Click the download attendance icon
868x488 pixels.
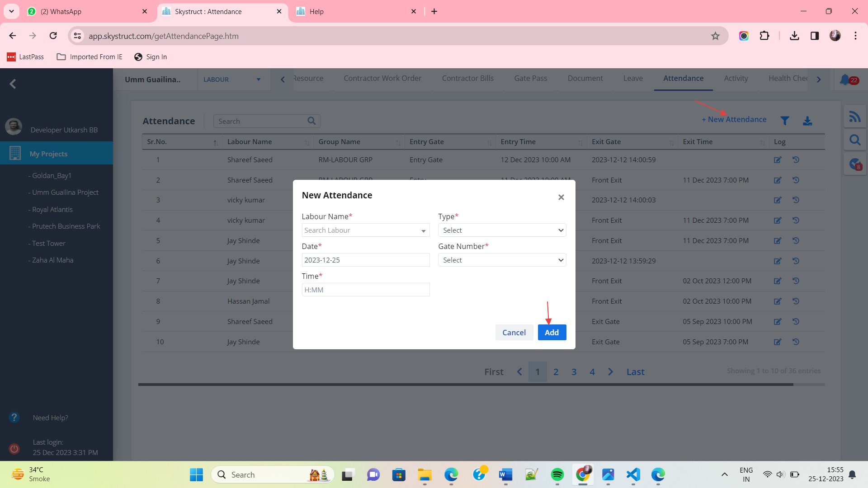807,121
